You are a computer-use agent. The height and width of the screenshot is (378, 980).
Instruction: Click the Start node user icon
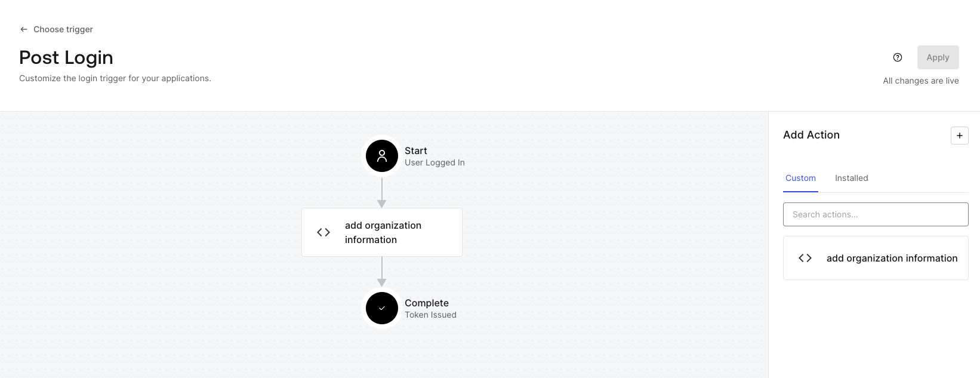pyautogui.click(x=381, y=155)
